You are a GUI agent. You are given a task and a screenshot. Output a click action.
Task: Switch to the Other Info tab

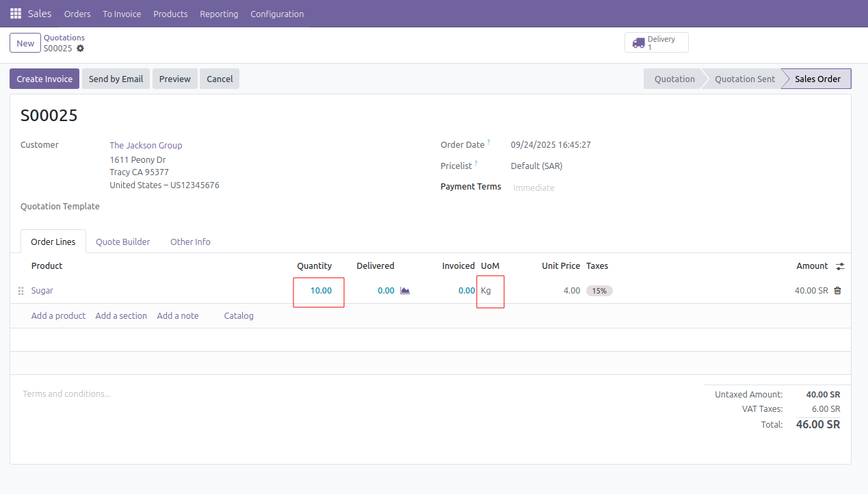[x=190, y=242]
